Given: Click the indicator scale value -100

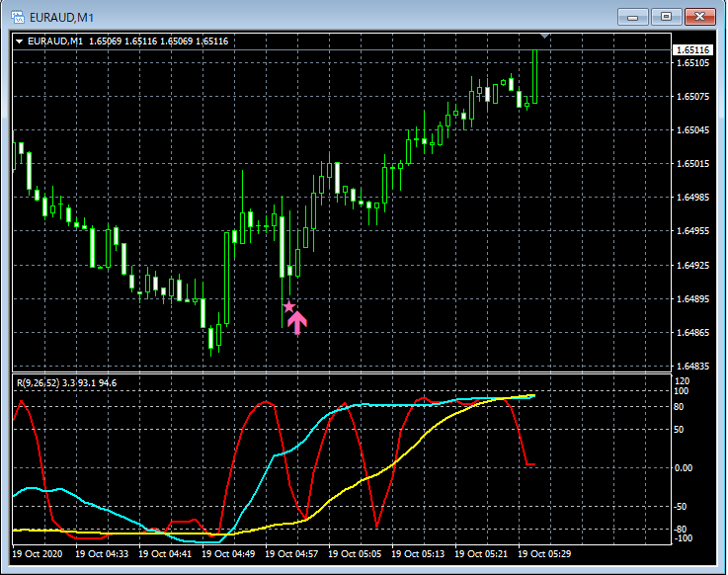Looking at the screenshot, I should coord(683,538).
